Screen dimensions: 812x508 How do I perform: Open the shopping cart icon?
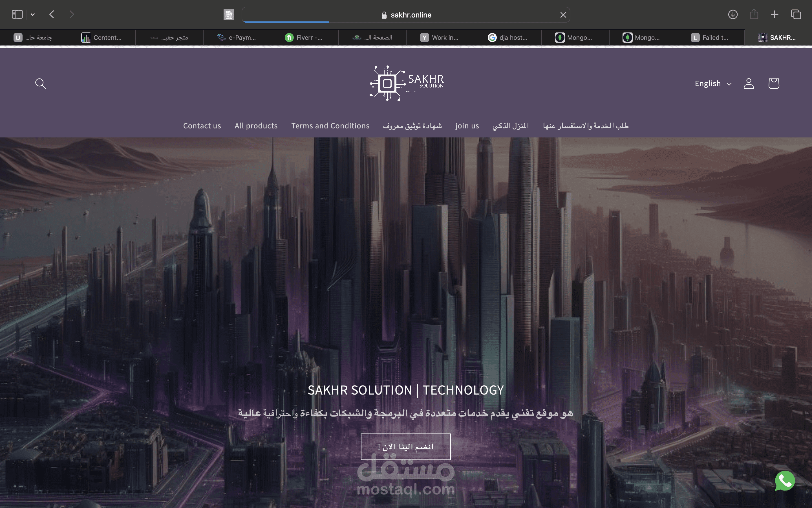[773, 83]
